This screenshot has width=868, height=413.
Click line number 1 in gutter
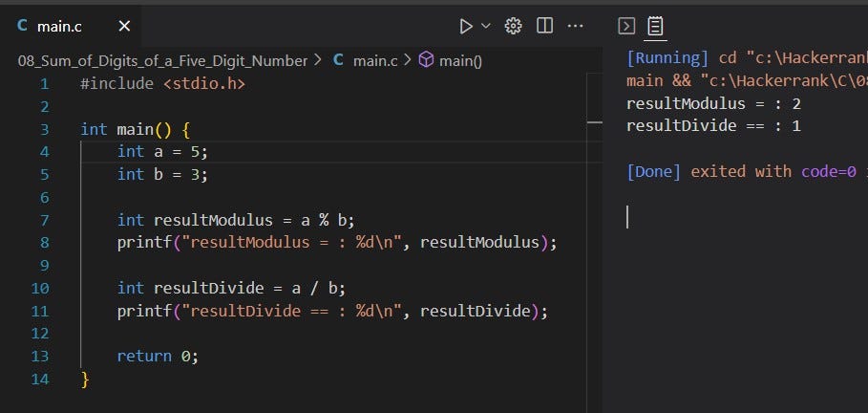(44, 84)
